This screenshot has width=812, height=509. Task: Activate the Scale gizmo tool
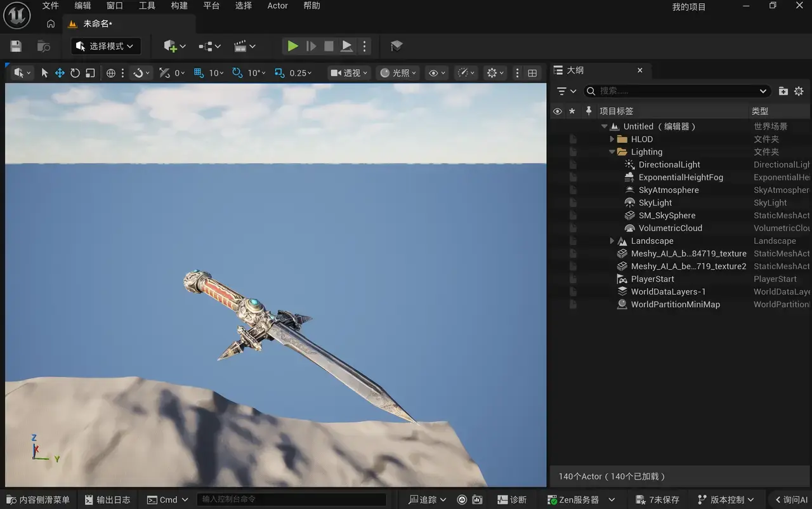[x=90, y=73]
